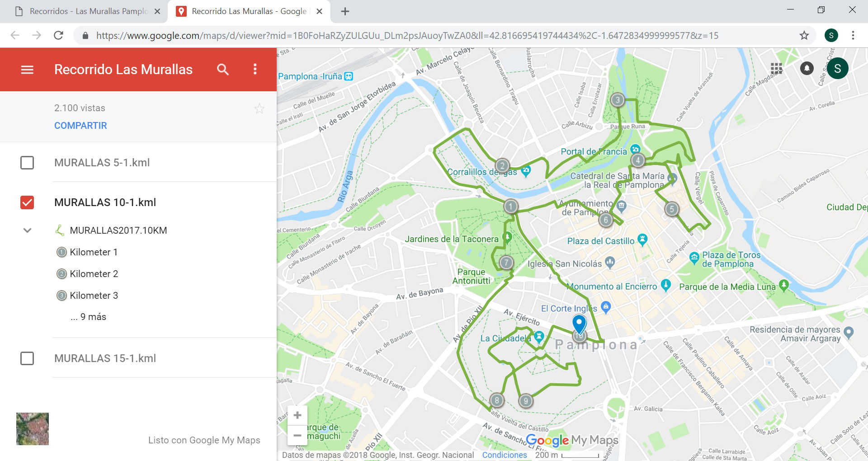The image size is (868, 461).
Task: Open the Chrome profile S avatar
Action: coord(831,35)
